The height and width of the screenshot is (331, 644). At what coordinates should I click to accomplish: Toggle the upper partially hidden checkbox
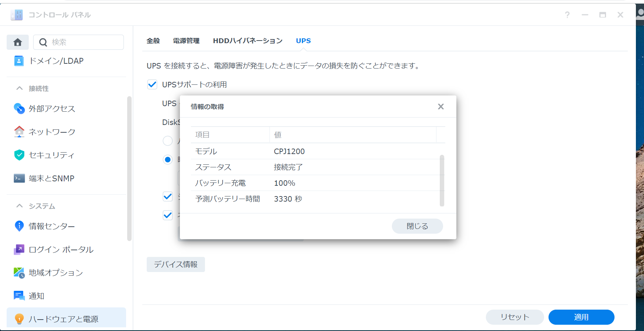pyautogui.click(x=168, y=196)
